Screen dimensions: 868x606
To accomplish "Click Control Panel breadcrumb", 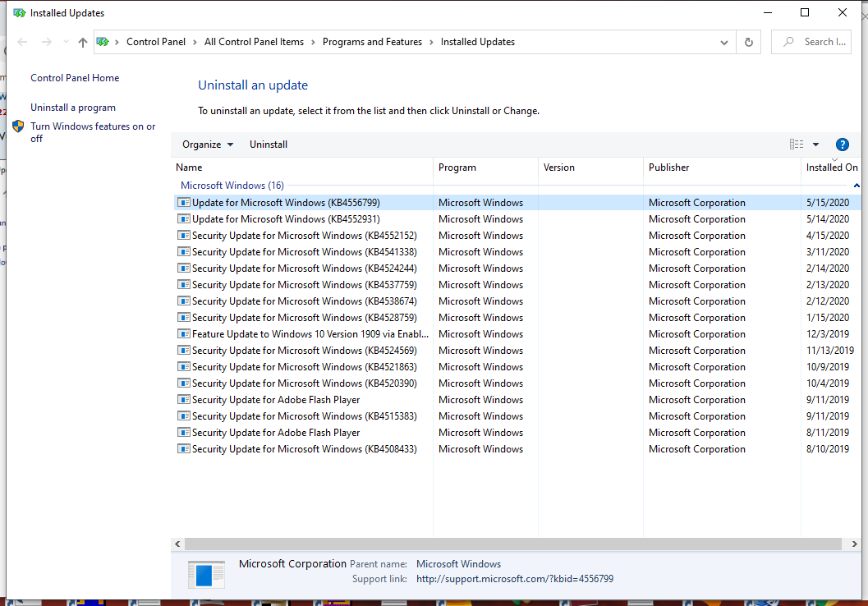I will 156,42.
